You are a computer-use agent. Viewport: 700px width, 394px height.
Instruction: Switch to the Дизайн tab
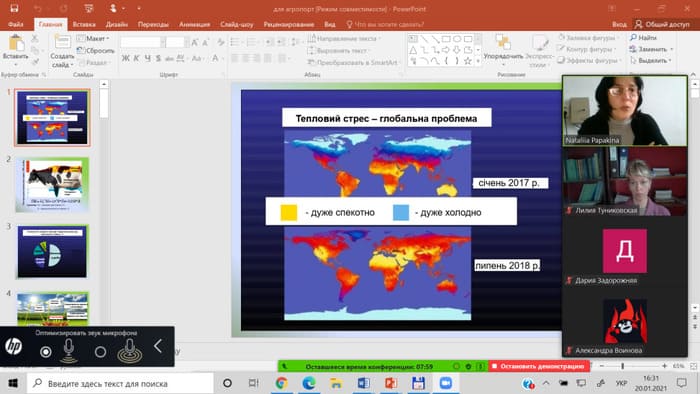click(x=117, y=24)
